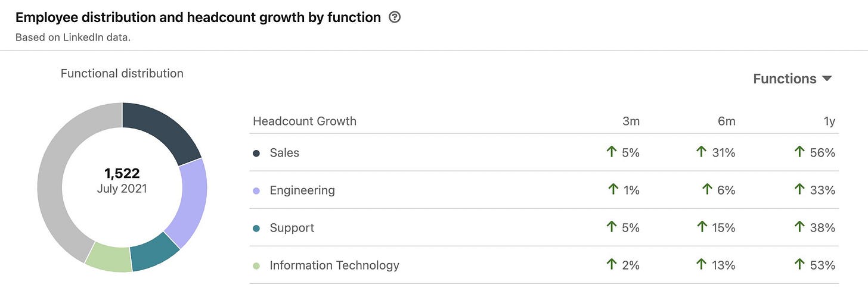Image resolution: width=868 pixels, height=294 pixels.
Task: Click the Support 6m growth arrow
Action: click(x=701, y=227)
